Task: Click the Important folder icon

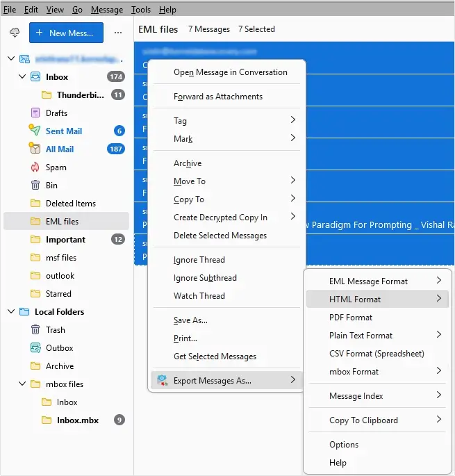Action: click(35, 240)
